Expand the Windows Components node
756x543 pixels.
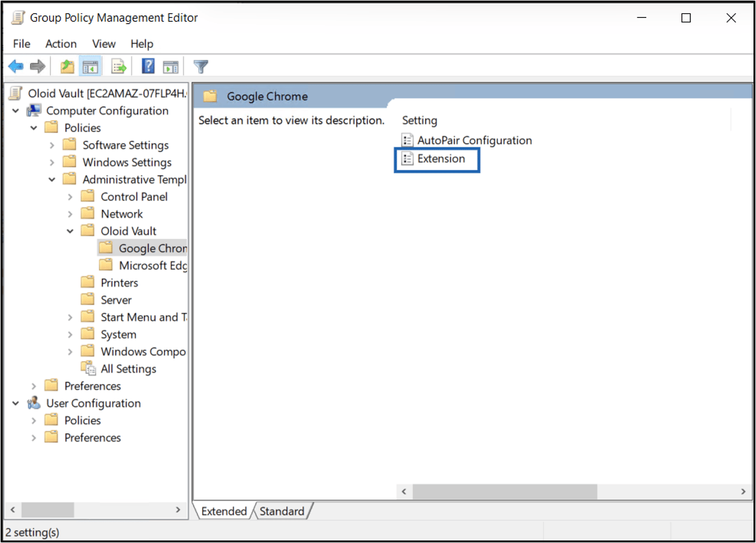(x=70, y=352)
